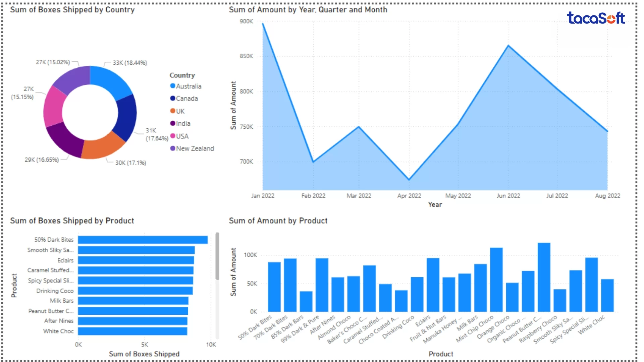Image resolution: width=644 pixels, height=362 pixels.
Task: Click the tacaSoft logo
Action: coord(596,18)
